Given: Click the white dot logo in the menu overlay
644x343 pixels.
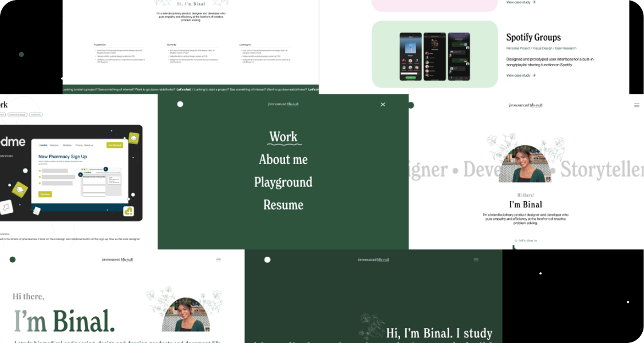Looking at the screenshot, I should pyautogui.click(x=180, y=104).
